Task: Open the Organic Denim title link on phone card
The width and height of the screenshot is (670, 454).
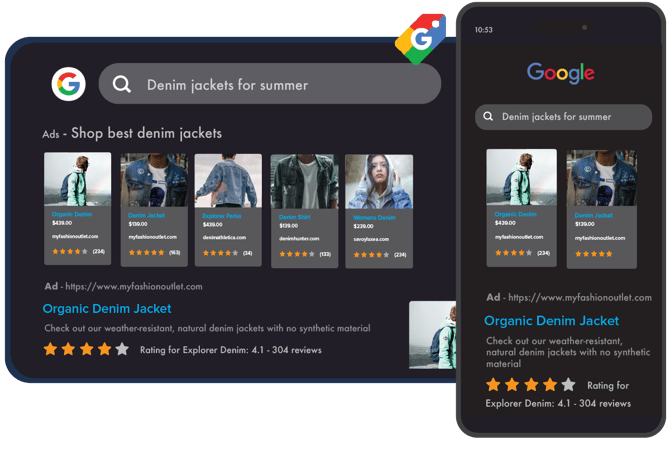Action: point(515,214)
